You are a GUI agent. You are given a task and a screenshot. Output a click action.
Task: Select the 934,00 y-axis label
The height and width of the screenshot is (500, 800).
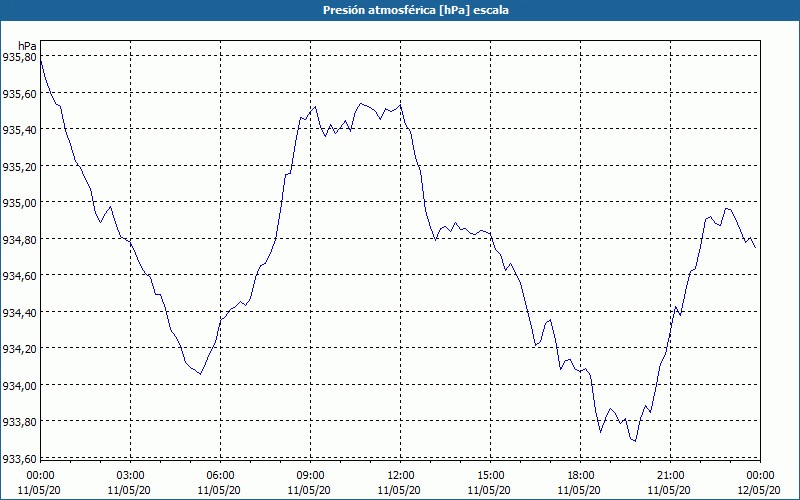(19, 385)
